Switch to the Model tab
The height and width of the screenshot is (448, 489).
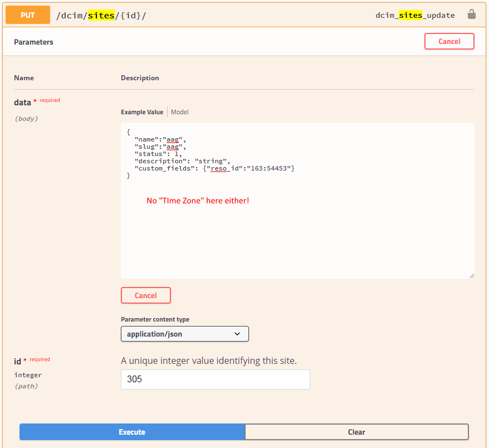click(179, 111)
